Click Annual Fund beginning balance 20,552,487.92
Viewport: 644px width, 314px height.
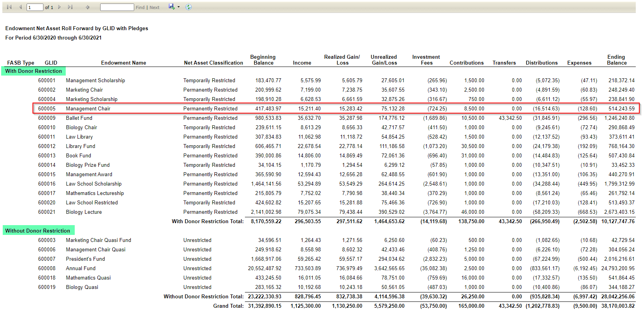point(264,268)
